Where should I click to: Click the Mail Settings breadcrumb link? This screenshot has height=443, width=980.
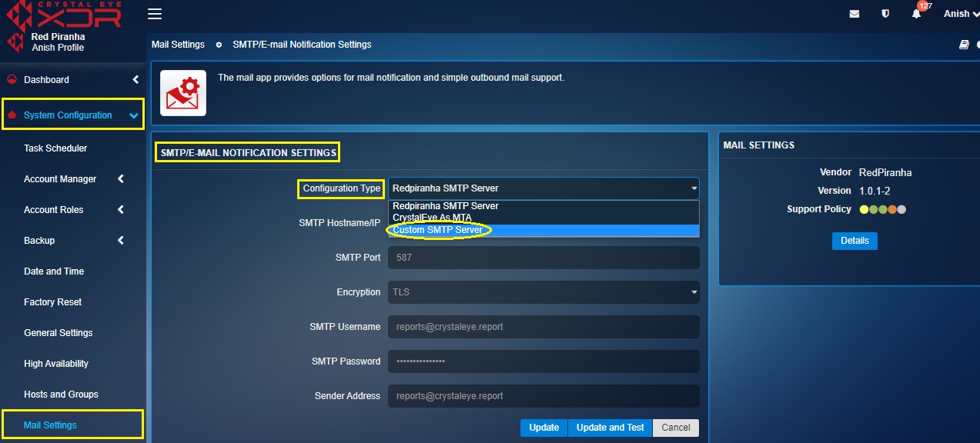178,45
